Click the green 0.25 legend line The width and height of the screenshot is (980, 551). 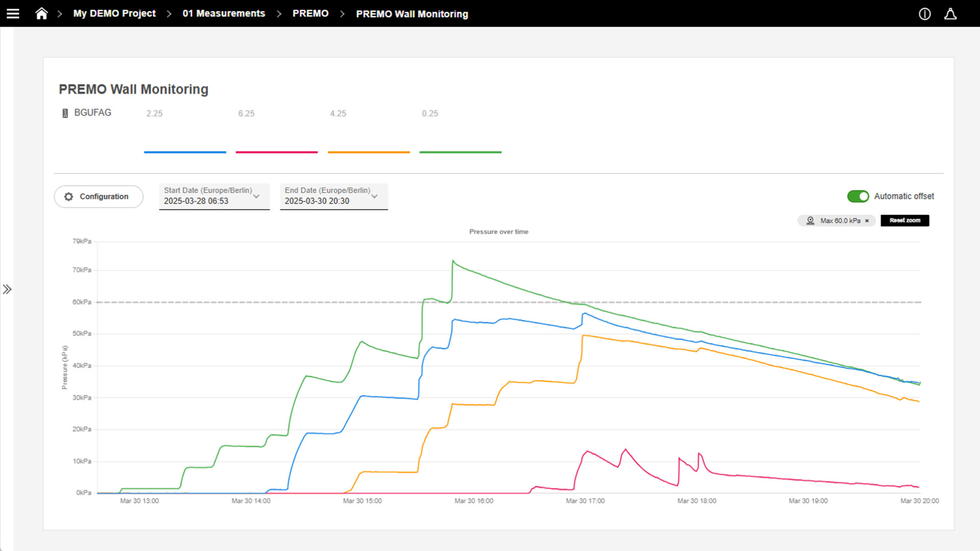[460, 152]
